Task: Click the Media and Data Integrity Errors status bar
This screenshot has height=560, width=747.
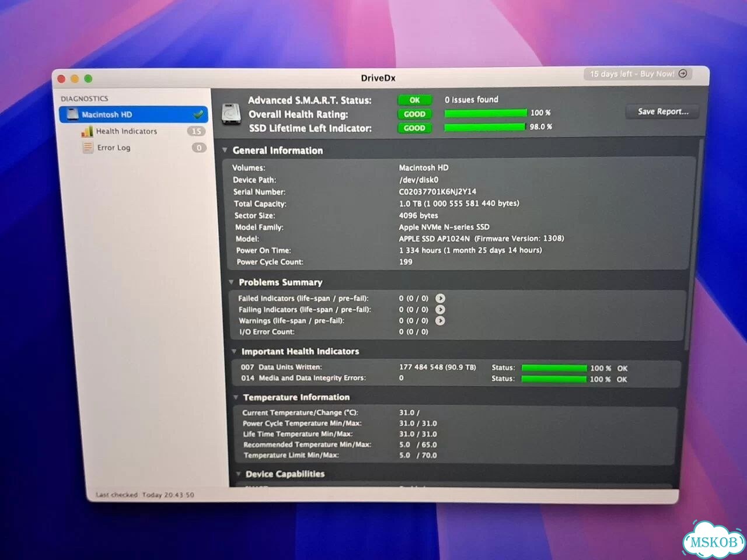Action: coord(554,379)
